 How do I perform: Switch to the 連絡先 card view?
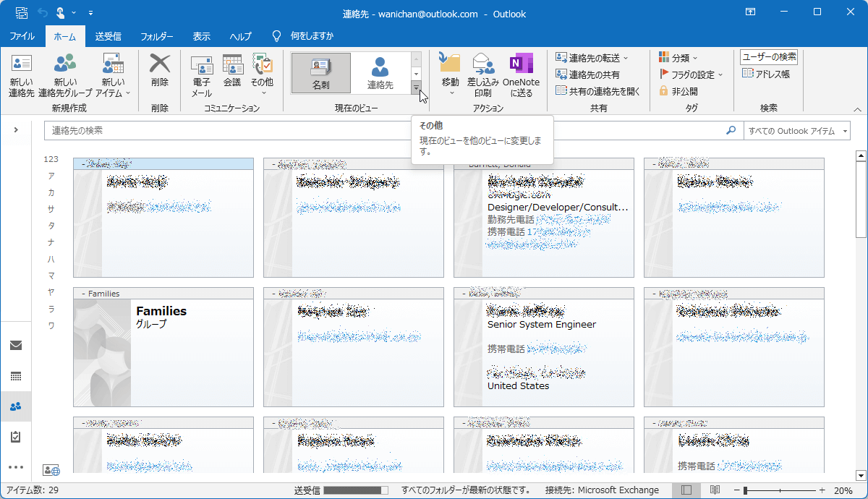[x=380, y=73]
